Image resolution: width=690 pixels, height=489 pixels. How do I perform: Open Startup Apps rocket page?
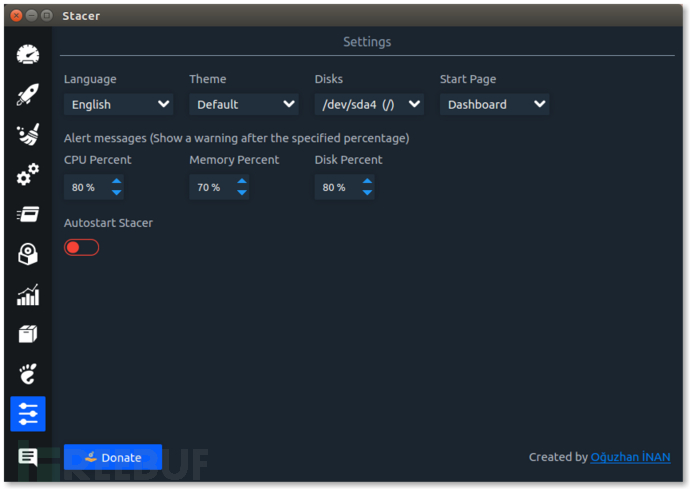click(x=28, y=94)
